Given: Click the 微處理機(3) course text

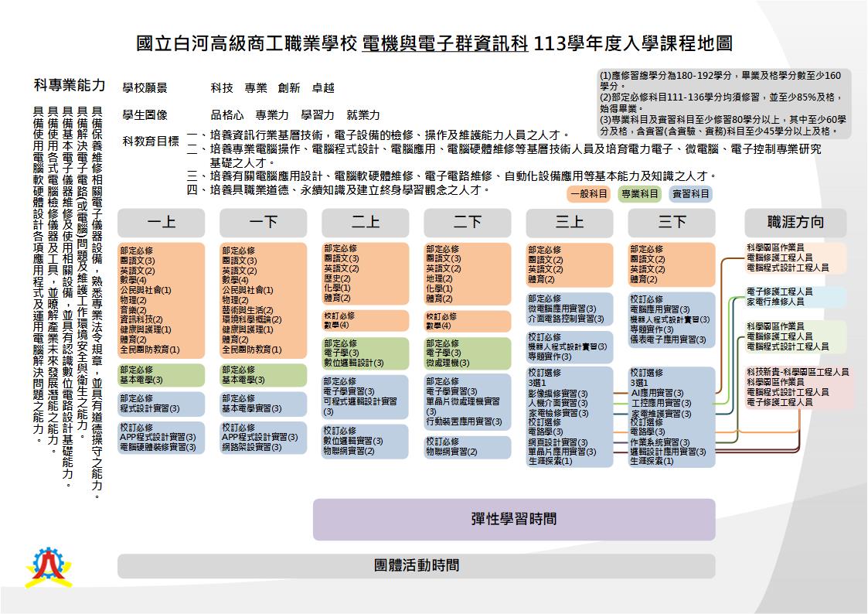Looking at the screenshot, I should pyautogui.click(x=448, y=363).
